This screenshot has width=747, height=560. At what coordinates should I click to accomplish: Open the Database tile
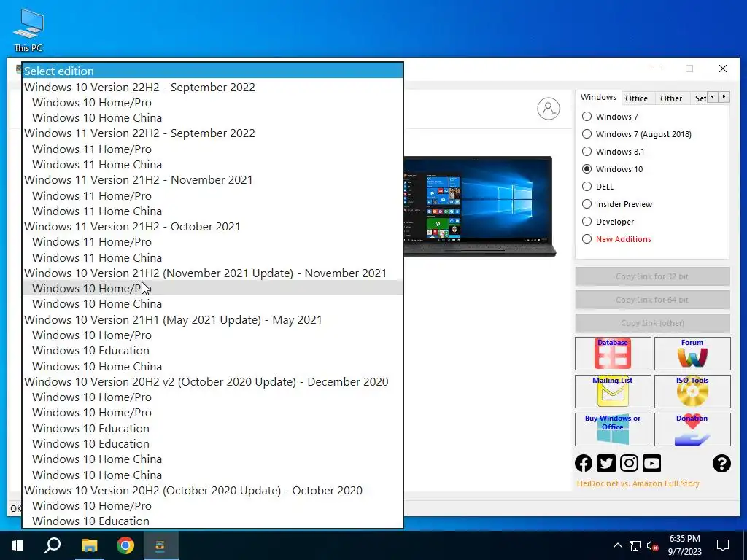pyautogui.click(x=613, y=354)
